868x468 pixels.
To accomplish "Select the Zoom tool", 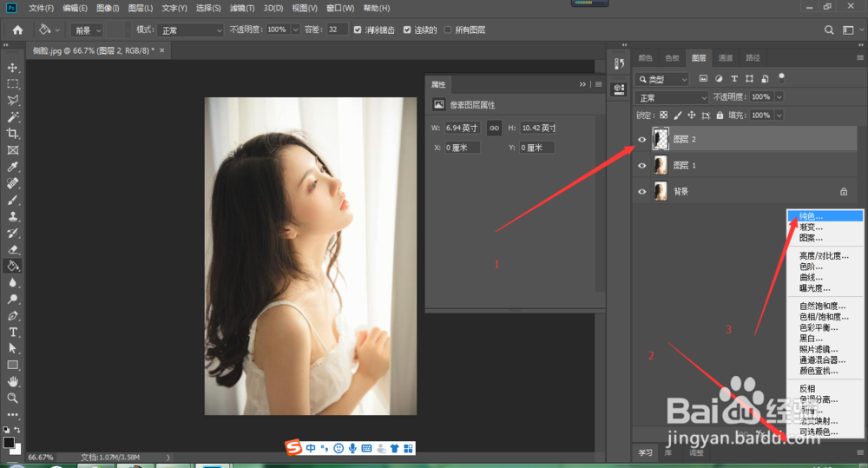I will point(12,398).
